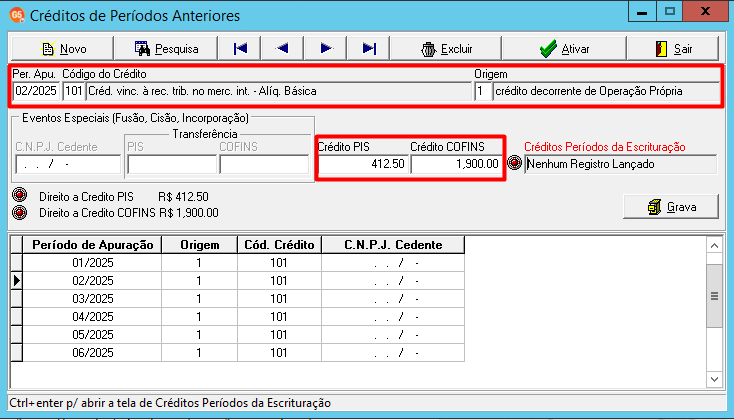Click Cód. Crédito cell in 03/2025 row
The width and height of the screenshot is (734, 420).
pyautogui.click(x=279, y=299)
